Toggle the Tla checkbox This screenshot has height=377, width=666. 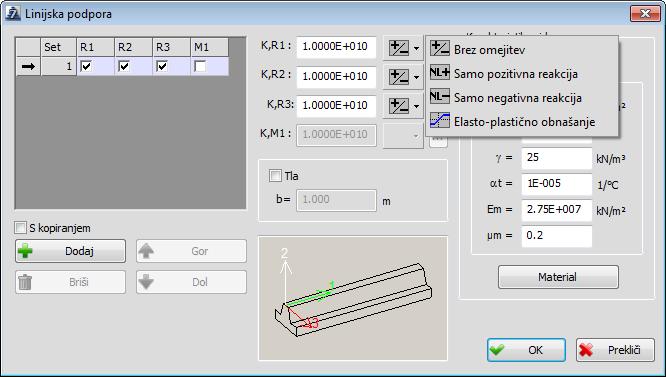coord(275,176)
